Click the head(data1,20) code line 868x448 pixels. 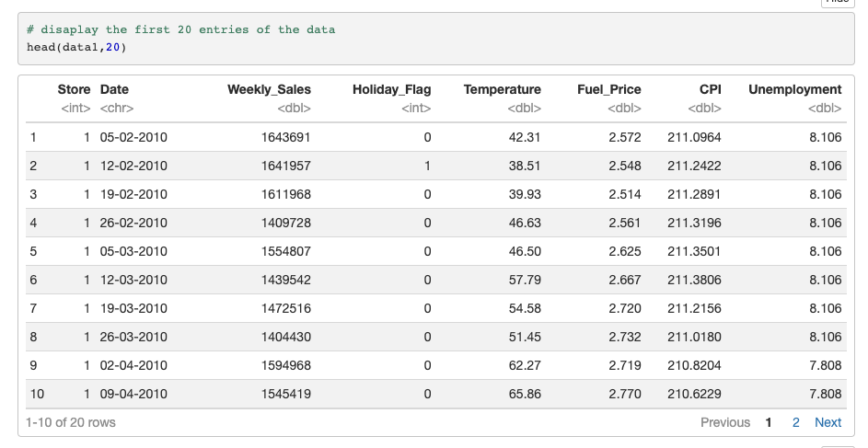coord(76,46)
